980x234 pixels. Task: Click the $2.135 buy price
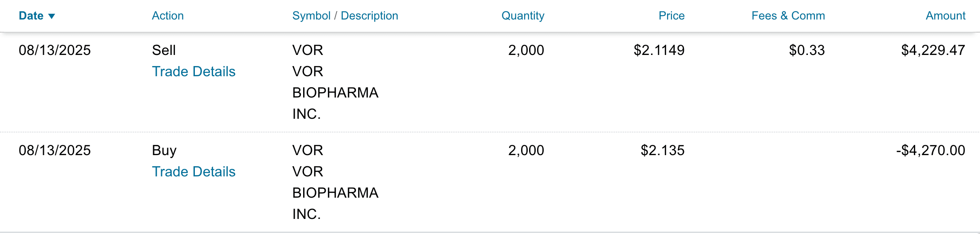pyautogui.click(x=662, y=150)
